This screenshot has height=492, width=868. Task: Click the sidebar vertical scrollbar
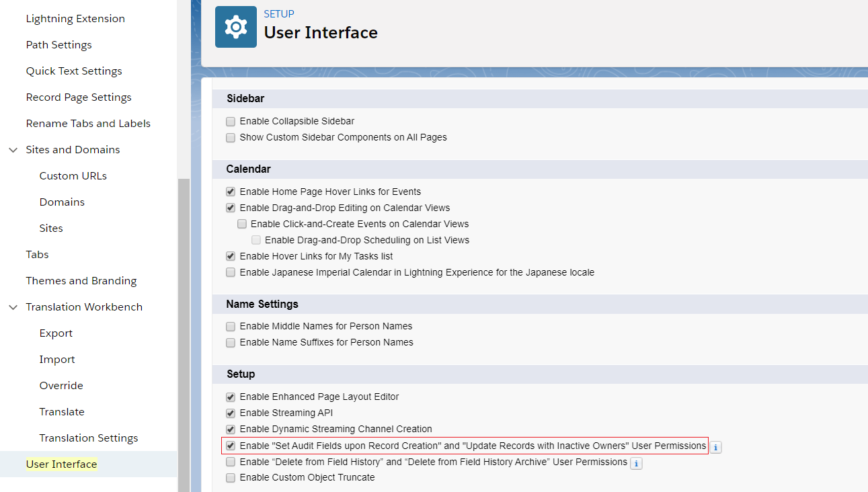(184, 336)
